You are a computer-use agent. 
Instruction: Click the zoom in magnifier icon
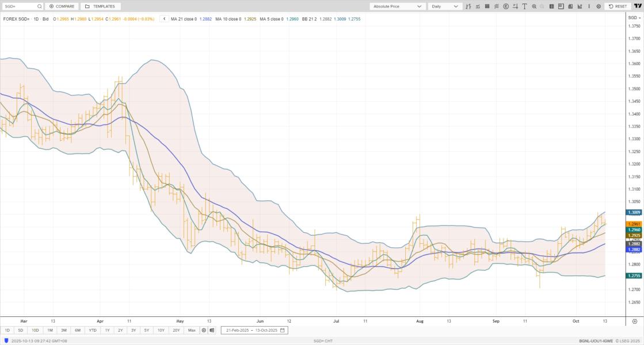click(534, 6)
